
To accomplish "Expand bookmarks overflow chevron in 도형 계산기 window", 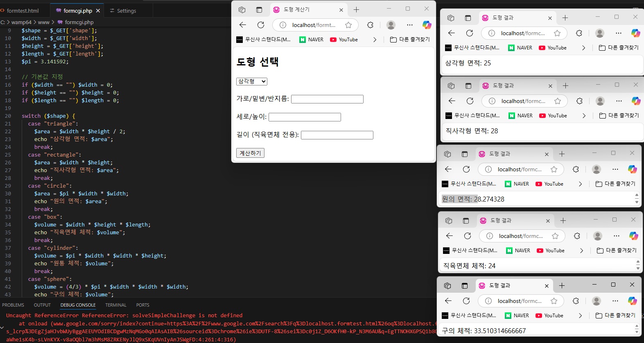I will pyautogui.click(x=375, y=40).
